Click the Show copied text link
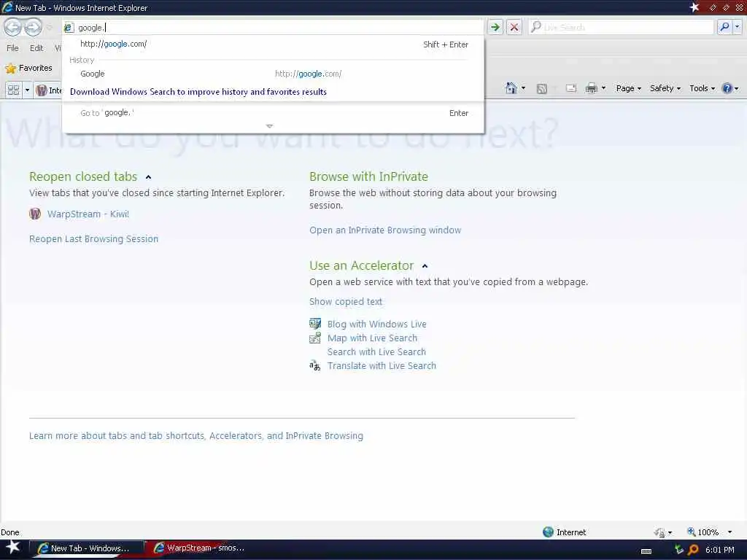The height and width of the screenshot is (560, 747). 345,301
